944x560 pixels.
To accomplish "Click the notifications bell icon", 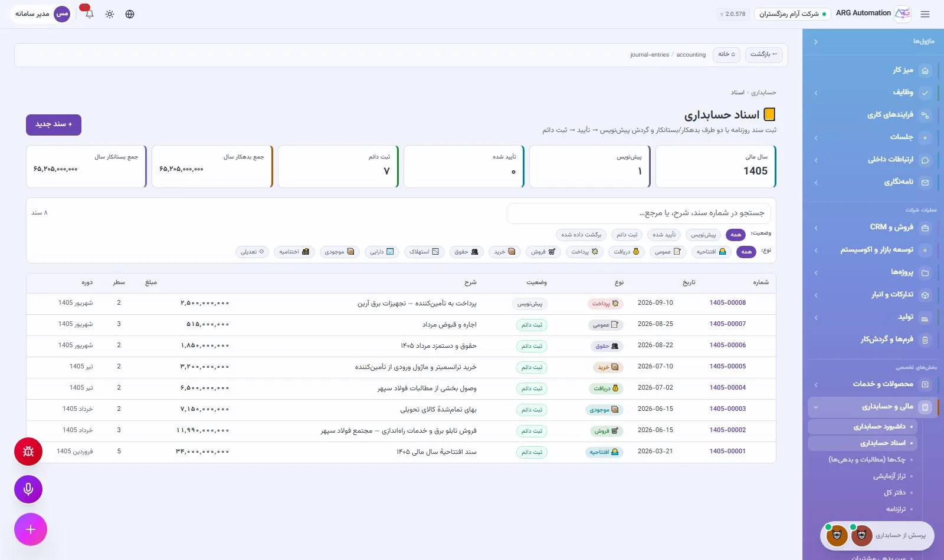I will (90, 14).
